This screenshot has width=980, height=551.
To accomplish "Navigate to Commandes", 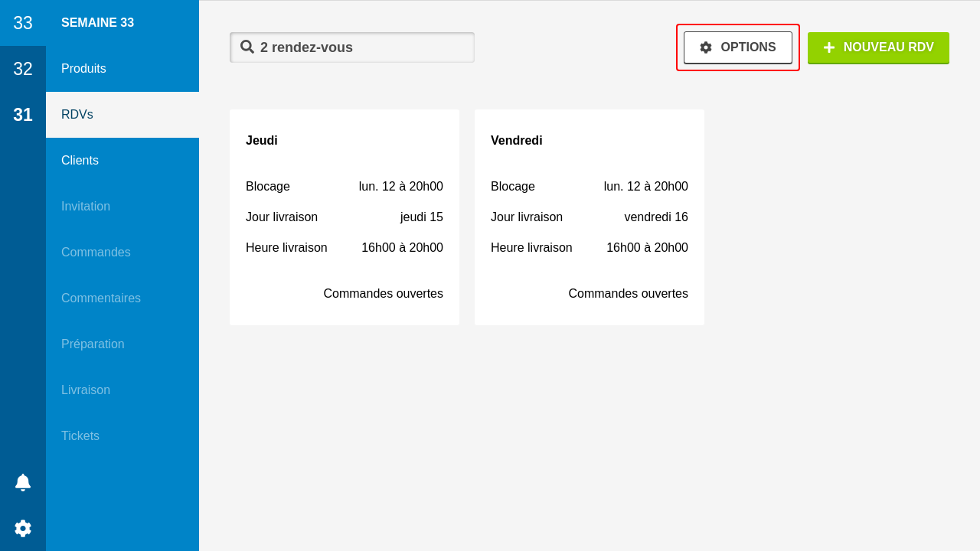I will tap(122, 253).
